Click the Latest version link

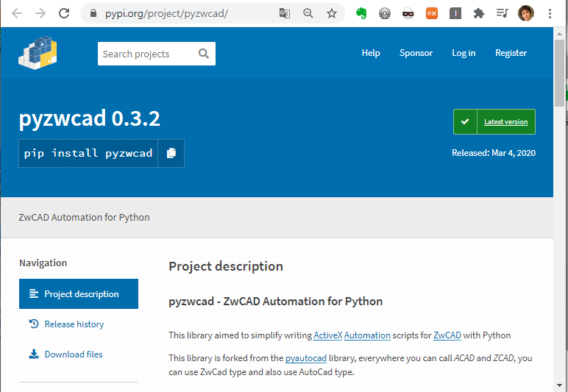coord(505,121)
